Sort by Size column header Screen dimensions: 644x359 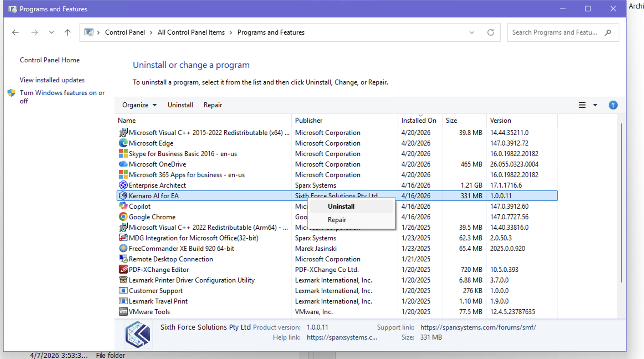(464, 121)
